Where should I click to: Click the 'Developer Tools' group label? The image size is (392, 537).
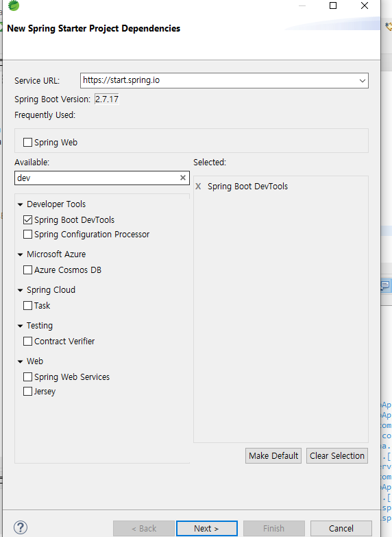[56, 204]
